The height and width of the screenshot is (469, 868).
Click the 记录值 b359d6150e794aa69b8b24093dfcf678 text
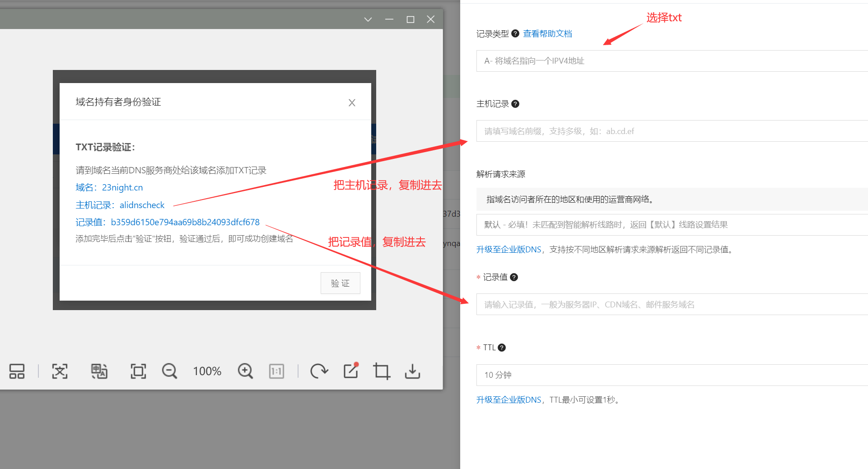[x=168, y=222]
